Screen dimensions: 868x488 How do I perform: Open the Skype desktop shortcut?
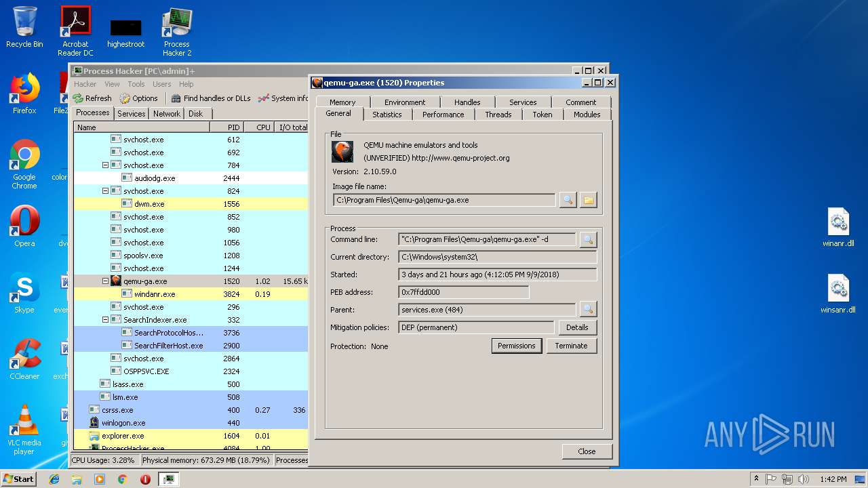click(24, 293)
